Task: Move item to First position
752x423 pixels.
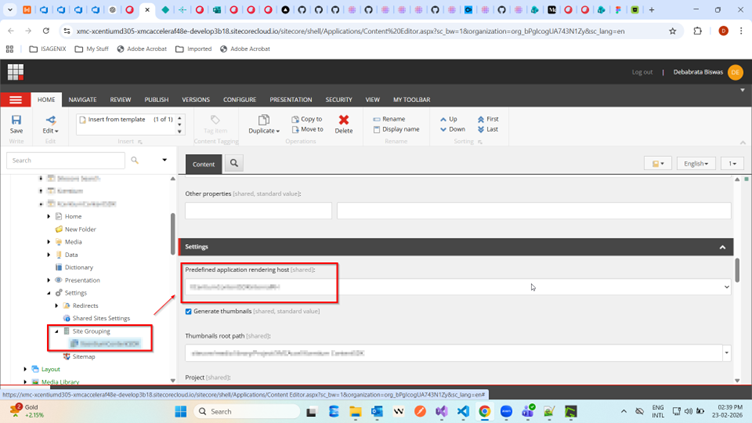Action: (488, 119)
